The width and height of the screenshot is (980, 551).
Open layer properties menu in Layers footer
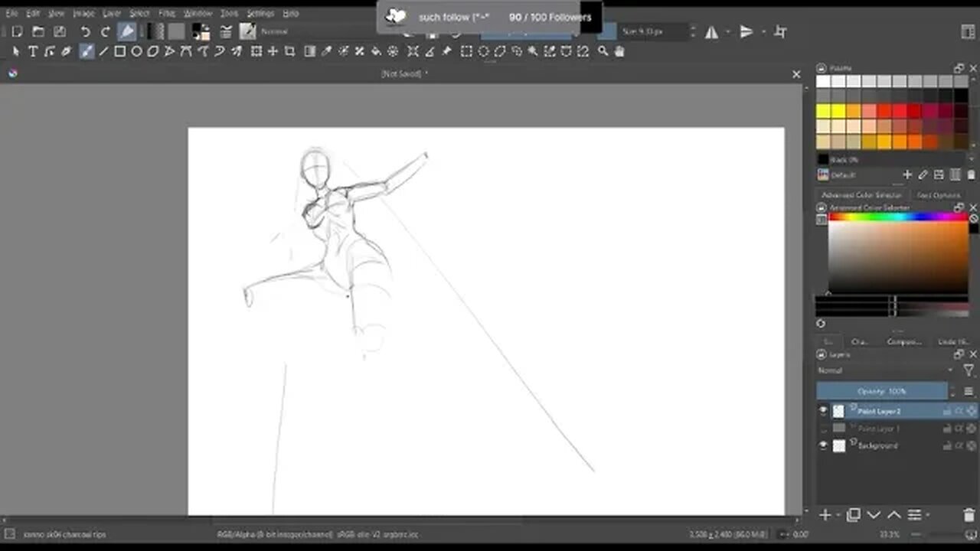pos(914,515)
